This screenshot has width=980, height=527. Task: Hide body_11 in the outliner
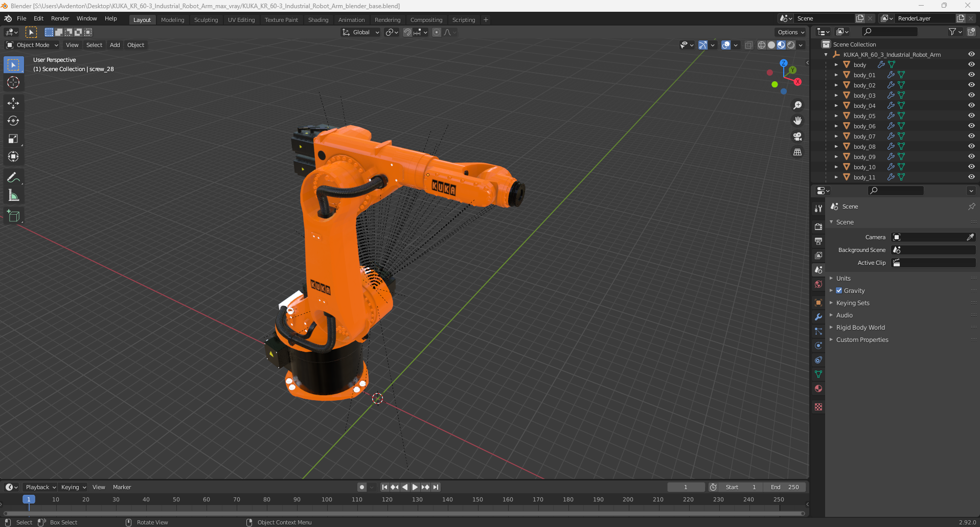(x=971, y=177)
